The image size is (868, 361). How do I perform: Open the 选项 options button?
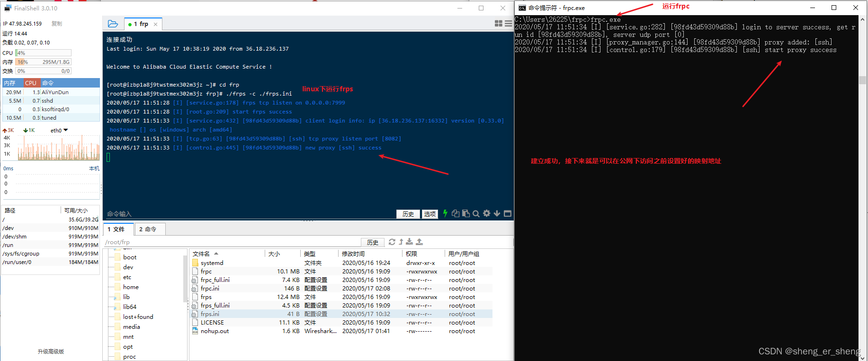pos(430,214)
